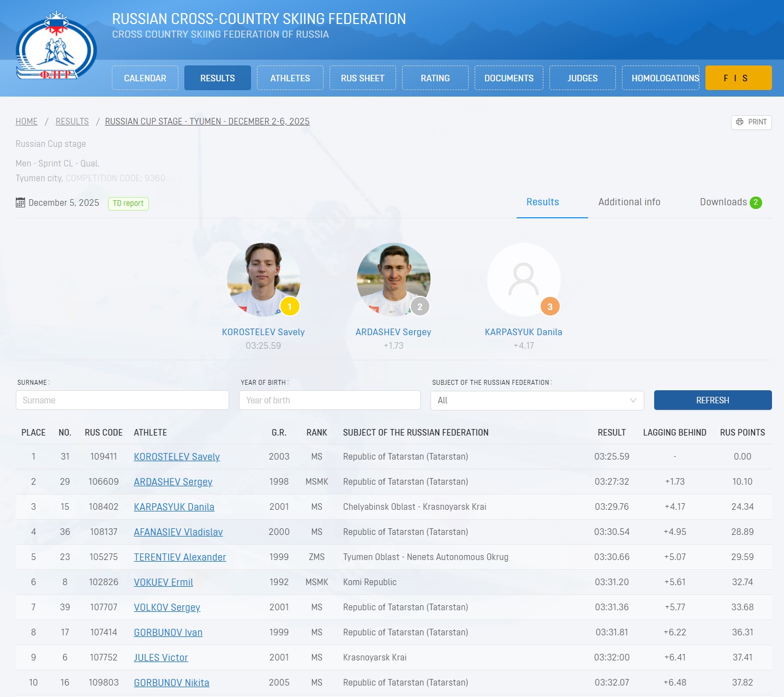Click the yellow FIS button

click(x=739, y=78)
